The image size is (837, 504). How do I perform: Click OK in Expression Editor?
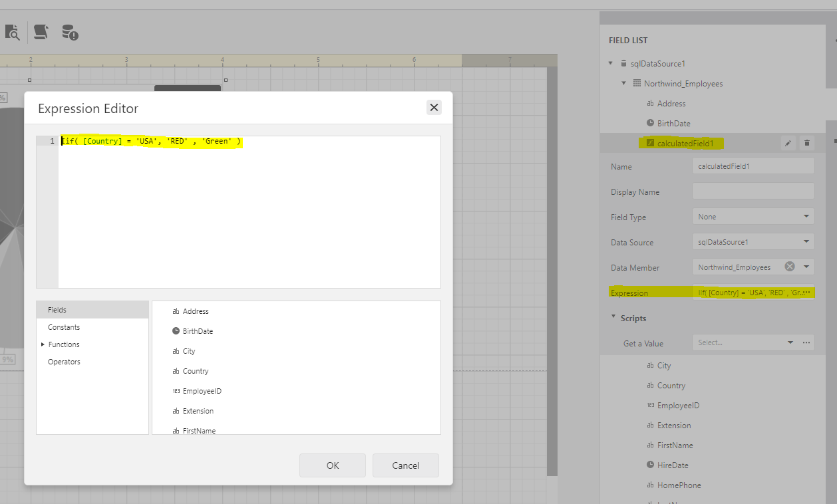point(333,465)
